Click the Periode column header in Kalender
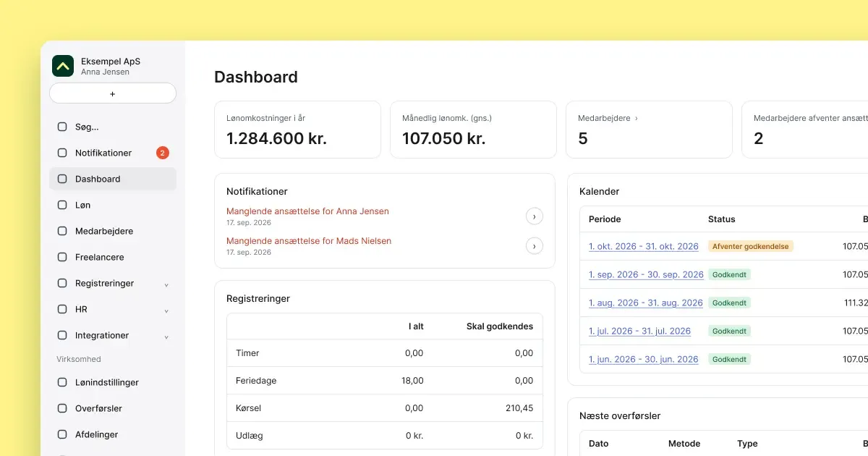This screenshot has height=456, width=868. 605,219
